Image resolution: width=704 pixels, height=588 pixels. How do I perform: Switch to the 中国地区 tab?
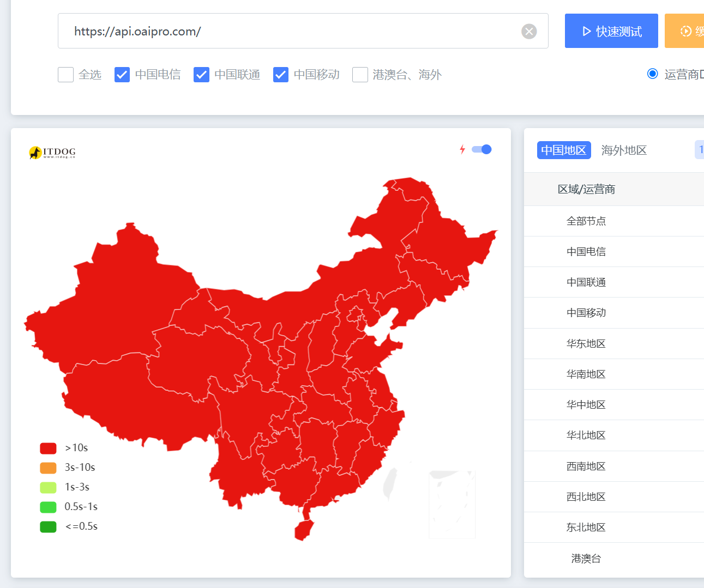[x=564, y=150]
